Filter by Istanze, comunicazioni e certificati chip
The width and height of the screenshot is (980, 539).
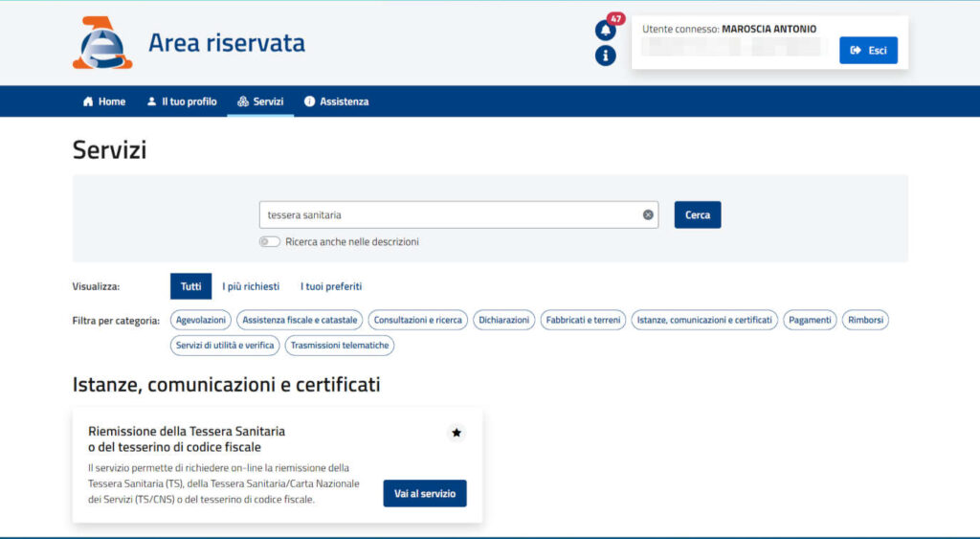704,320
